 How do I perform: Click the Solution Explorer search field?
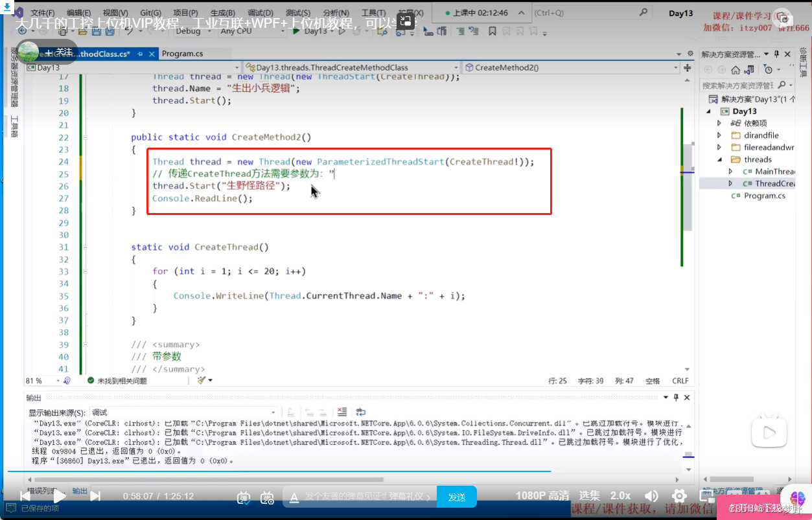point(747,85)
